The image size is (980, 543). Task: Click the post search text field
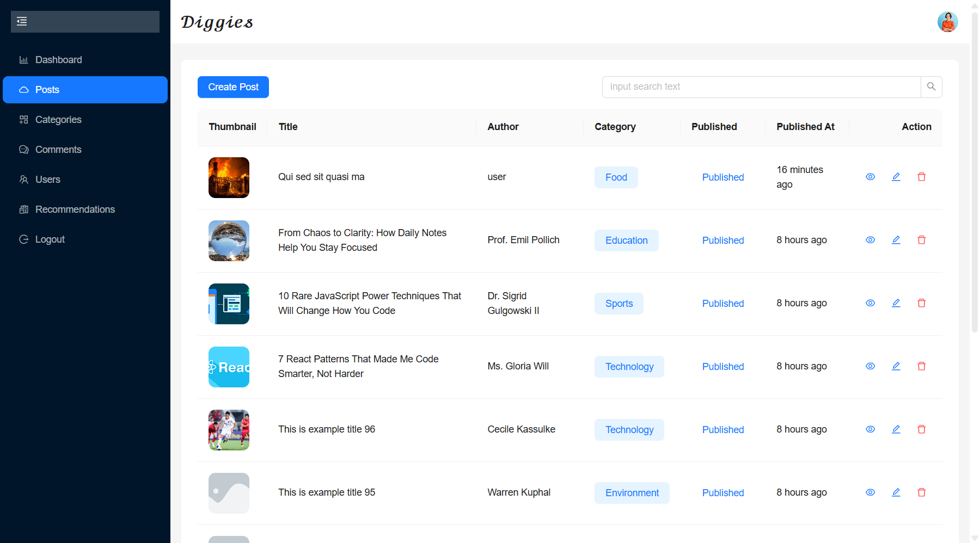(761, 87)
